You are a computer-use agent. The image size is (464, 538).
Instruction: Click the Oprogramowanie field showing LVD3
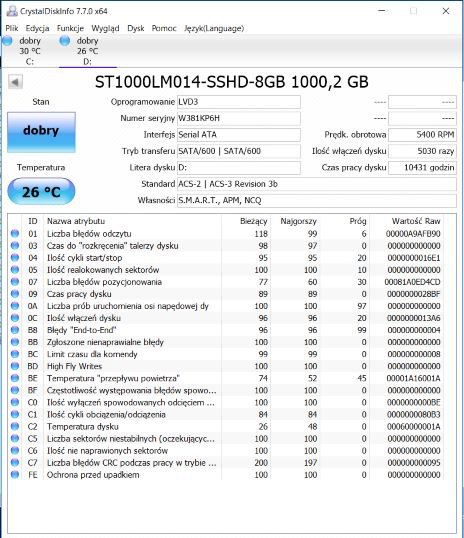click(x=239, y=102)
